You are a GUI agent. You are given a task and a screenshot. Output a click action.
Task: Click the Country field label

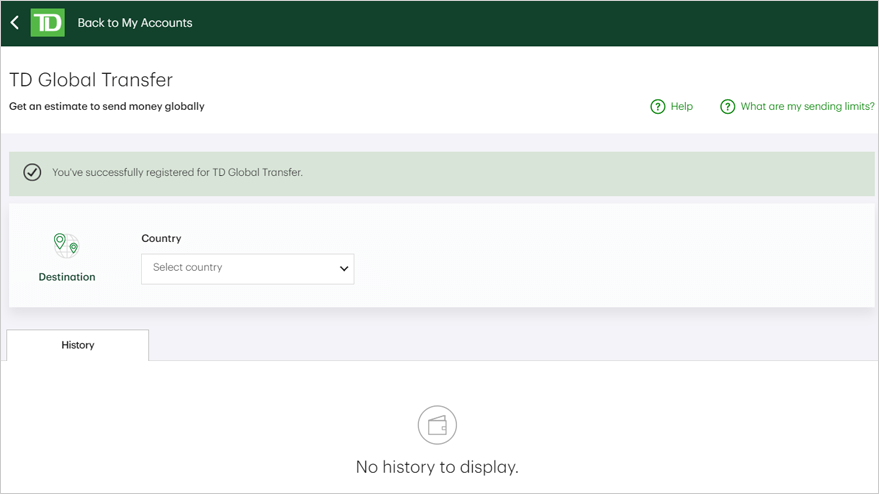pos(161,238)
